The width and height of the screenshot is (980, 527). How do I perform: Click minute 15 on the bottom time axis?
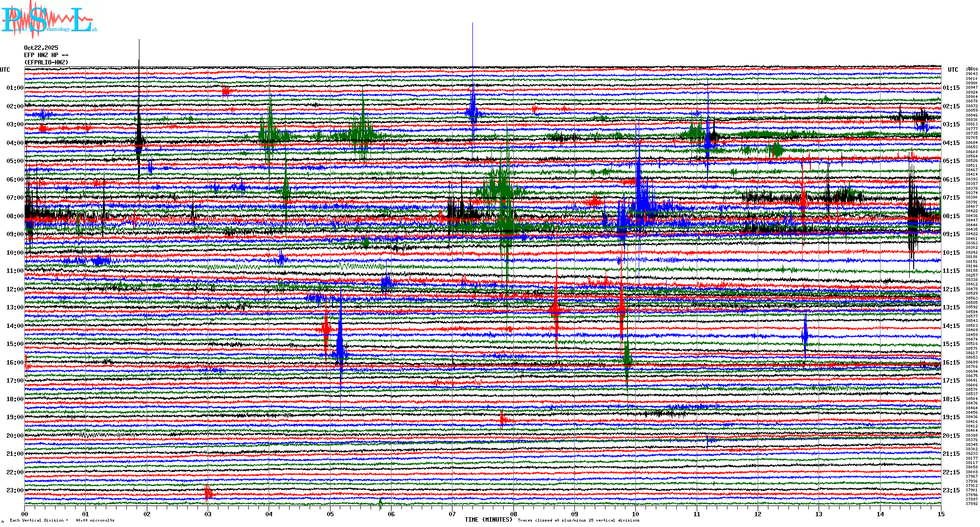pyautogui.click(x=941, y=514)
